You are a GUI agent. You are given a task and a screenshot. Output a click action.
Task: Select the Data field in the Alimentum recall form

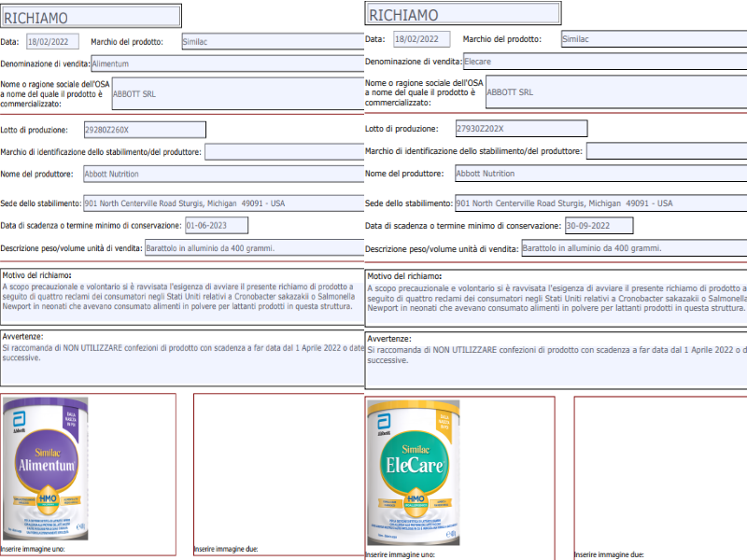(52, 41)
